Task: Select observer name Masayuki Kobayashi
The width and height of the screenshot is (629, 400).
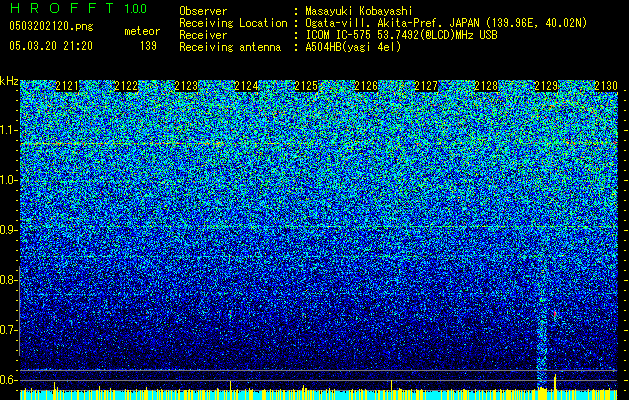Action: pos(358,11)
